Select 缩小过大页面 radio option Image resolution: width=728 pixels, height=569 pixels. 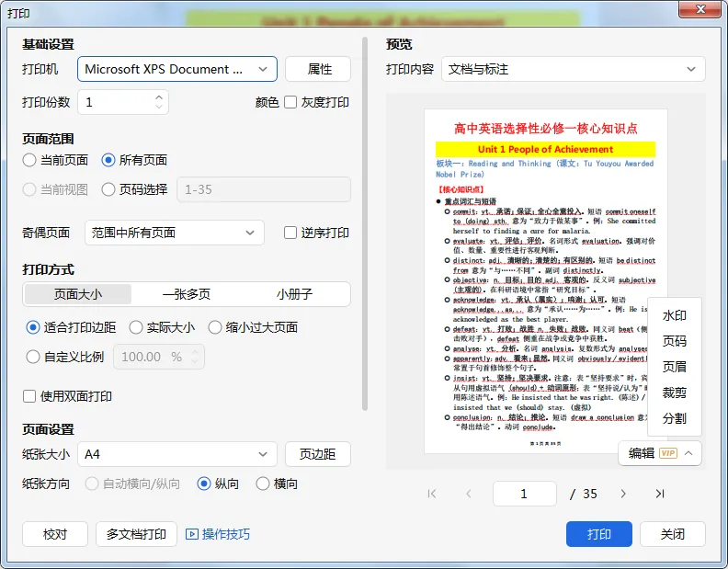(x=214, y=327)
